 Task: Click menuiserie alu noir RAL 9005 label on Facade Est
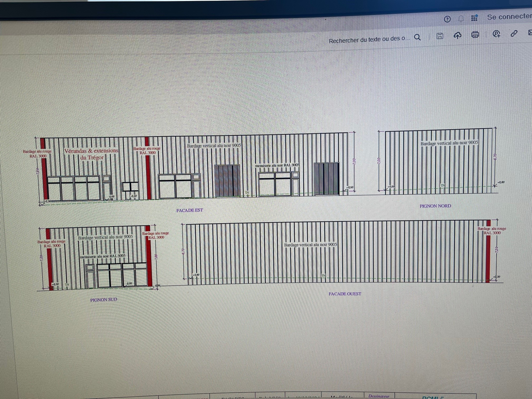point(277,165)
